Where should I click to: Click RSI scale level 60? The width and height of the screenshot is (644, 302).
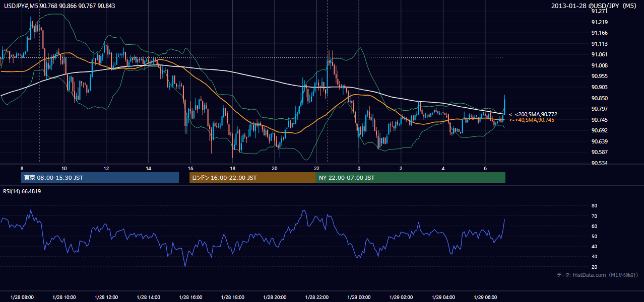click(x=595, y=226)
